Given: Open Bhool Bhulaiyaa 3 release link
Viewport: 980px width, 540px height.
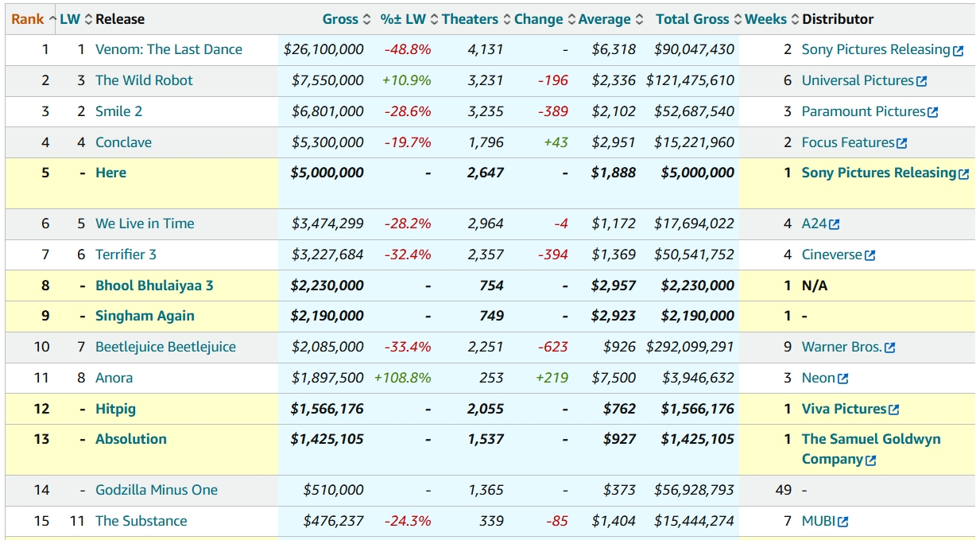Looking at the screenshot, I should coord(154,286).
